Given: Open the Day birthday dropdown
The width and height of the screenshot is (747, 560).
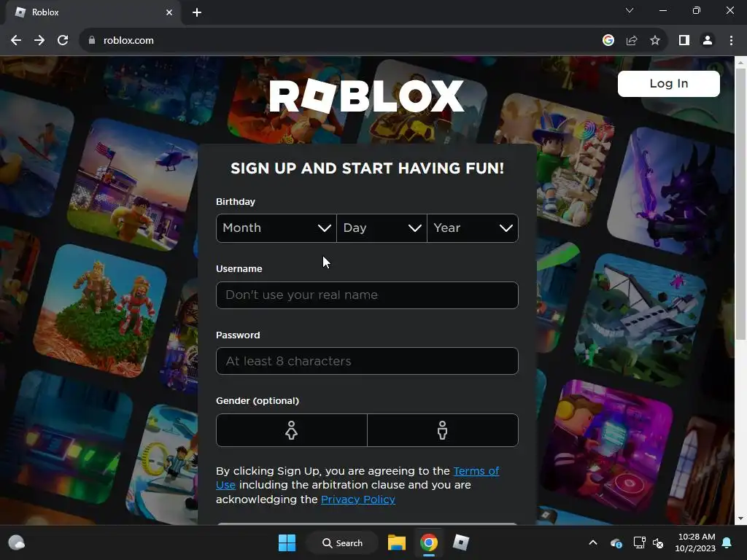Looking at the screenshot, I should click(x=382, y=228).
